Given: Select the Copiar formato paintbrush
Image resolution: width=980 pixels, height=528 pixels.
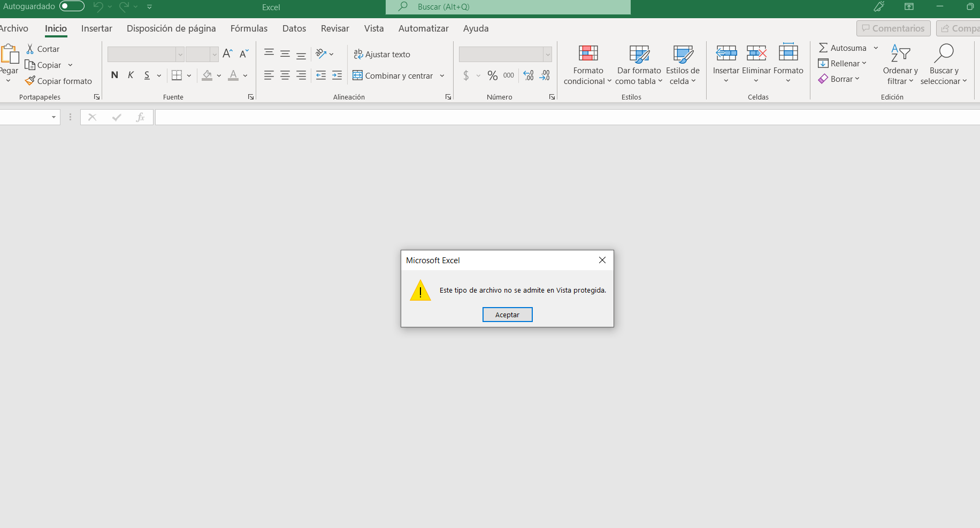Looking at the screenshot, I should 30,81.
